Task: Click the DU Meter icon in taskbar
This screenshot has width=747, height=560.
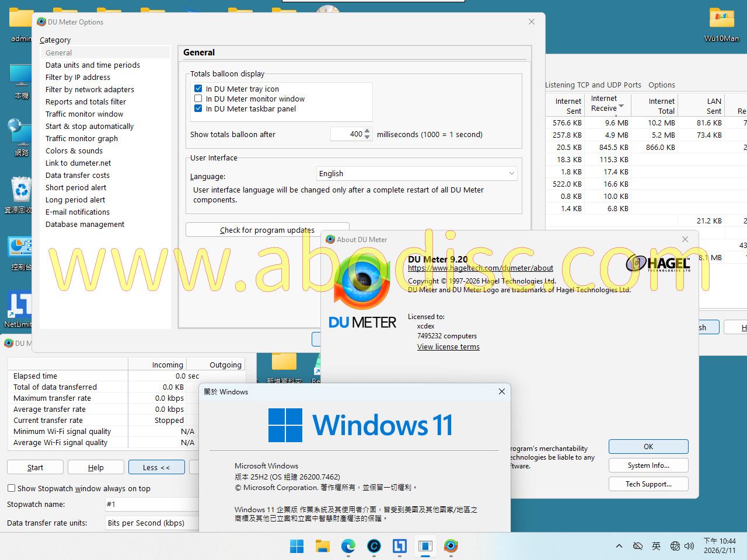Action: click(451, 547)
